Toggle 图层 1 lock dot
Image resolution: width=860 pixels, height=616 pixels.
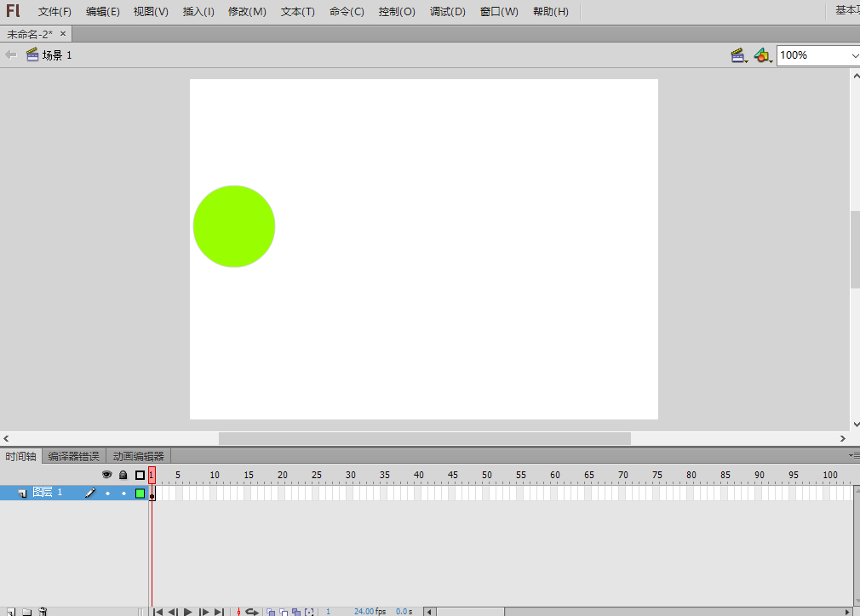124,493
